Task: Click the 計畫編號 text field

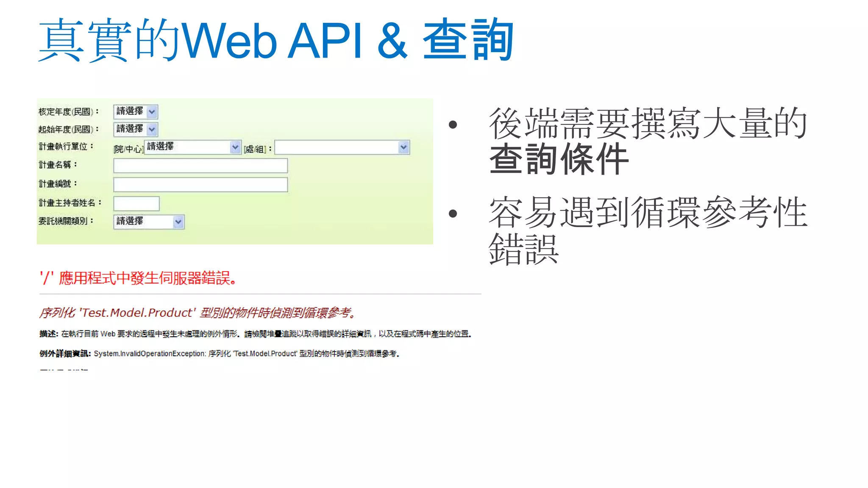Action: pos(200,185)
